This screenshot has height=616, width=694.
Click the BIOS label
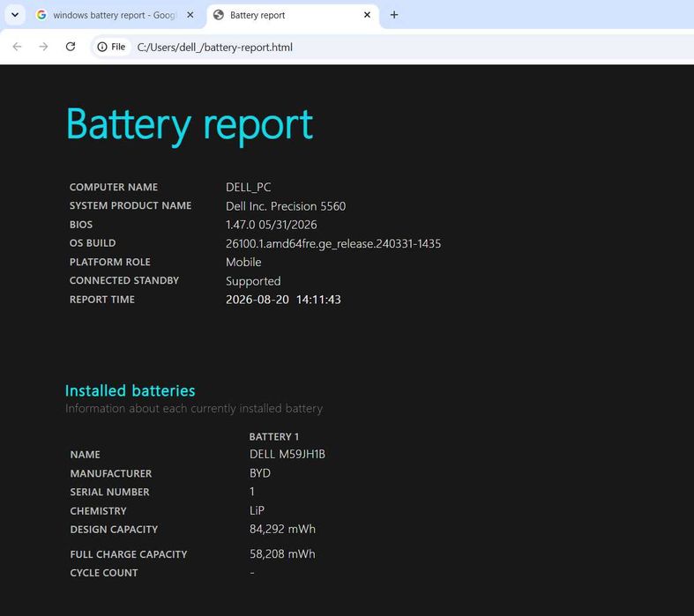pyautogui.click(x=81, y=225)
